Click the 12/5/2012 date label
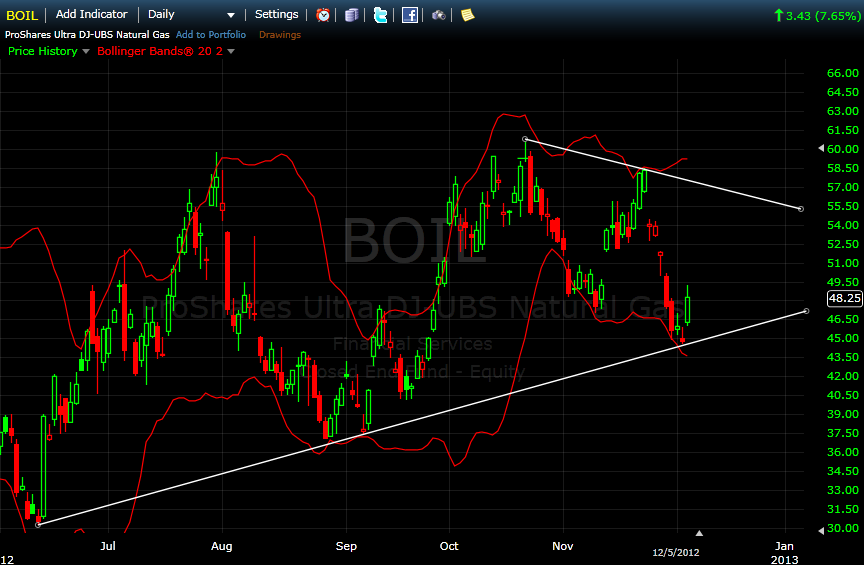864x565 pixels. (x=676, y=552)
